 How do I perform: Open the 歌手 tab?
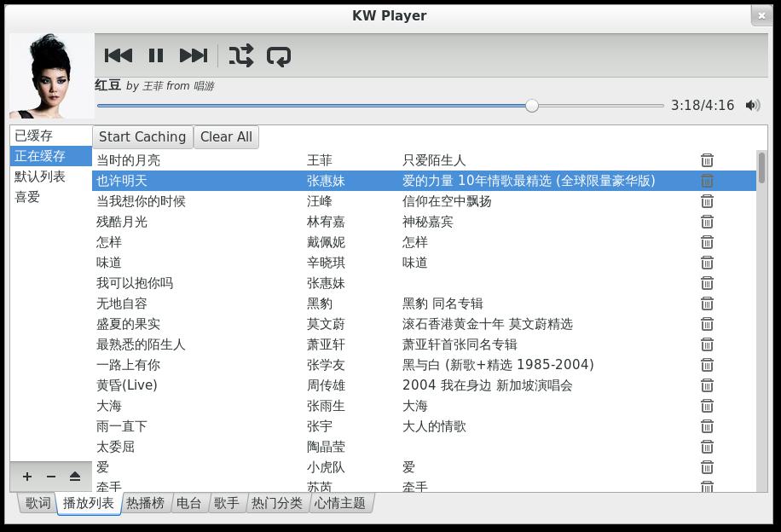click(x=226, y=503)
